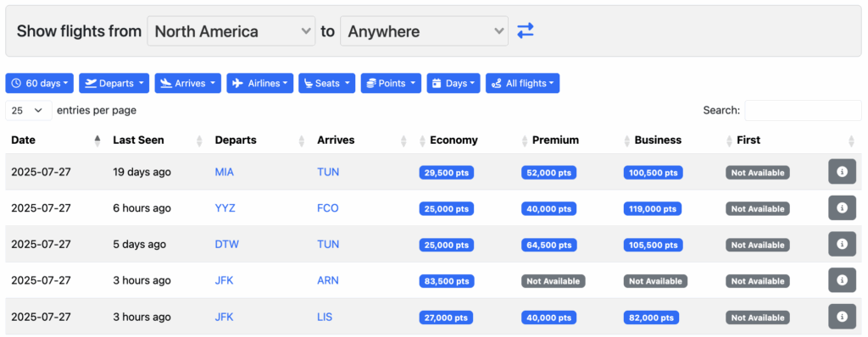Screen dimensions: 868x337
Task: Sort table by Date column arrows
Action: pos(97,141)
